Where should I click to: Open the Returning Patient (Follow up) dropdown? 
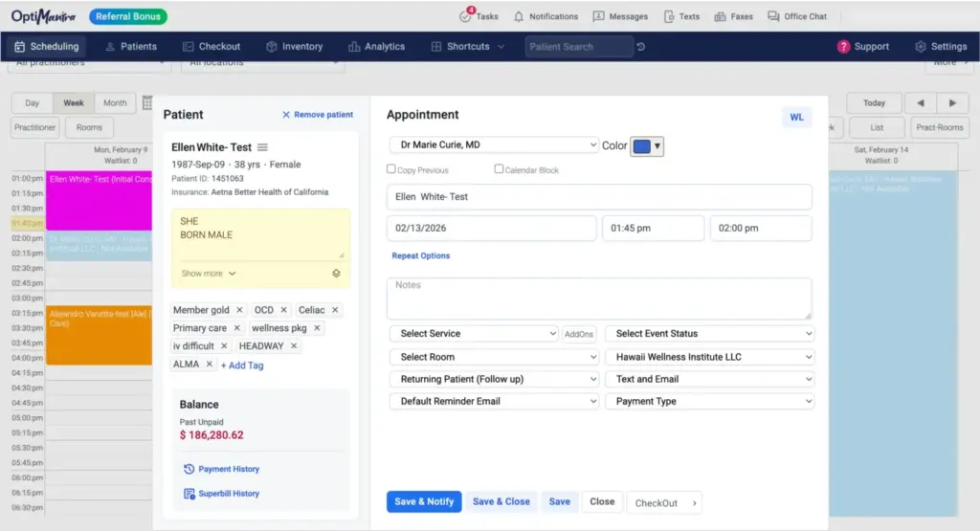[x=494, y=379]
